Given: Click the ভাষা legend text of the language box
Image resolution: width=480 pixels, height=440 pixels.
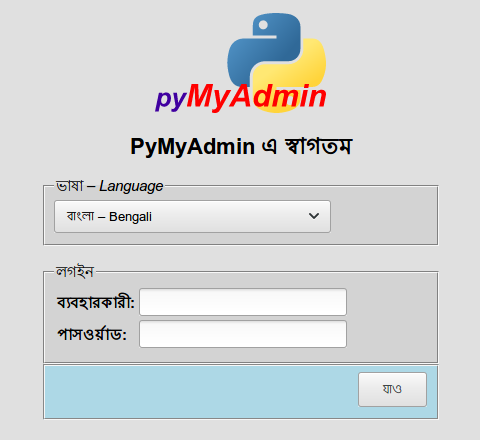Looking at the screenshot, I should click(69, 186).
